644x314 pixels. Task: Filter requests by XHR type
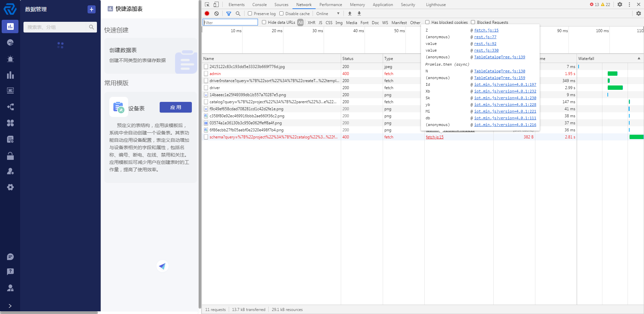(x=311, y=22)
